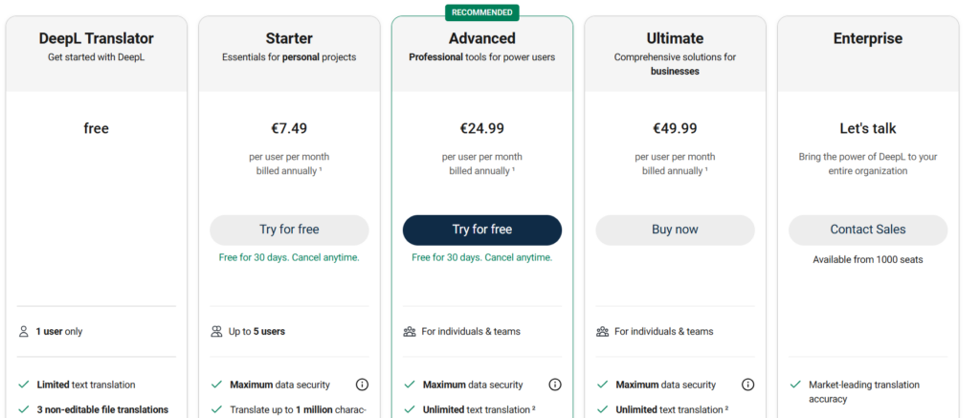The height and width of the screenshot is (418, 980).
Task: Click the dark Try for free button in Advanced
Action: (482, 230)
